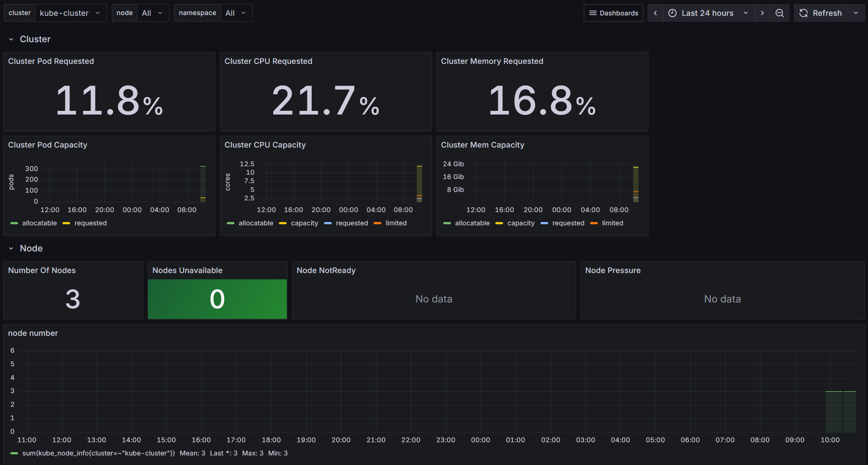
Task: Shift time range backward with left arrow
Action: coord(655,13)
